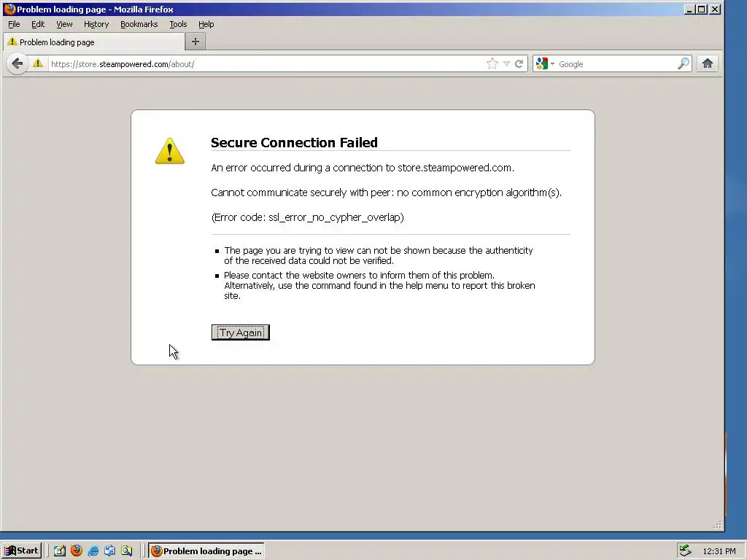The image size is (747, 560).
Task: Click the last quick launch search folder icon
Action: (126, 551)
